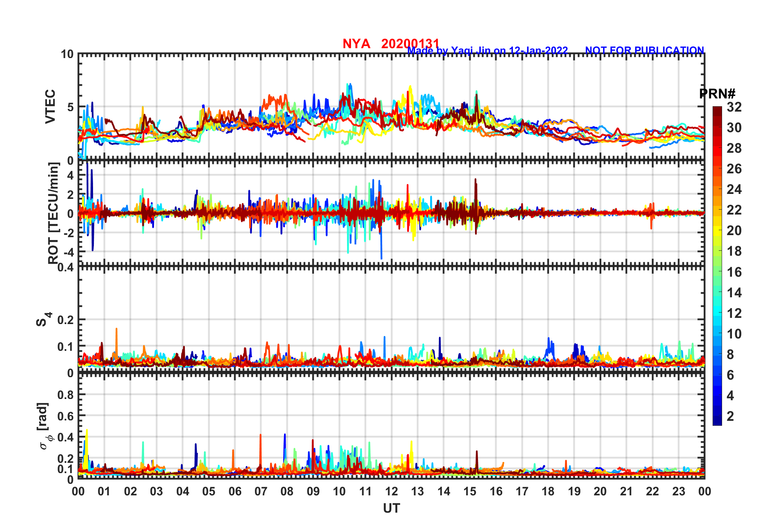
Task: Click UT hour tick label "03"
Action: [157, 492]
